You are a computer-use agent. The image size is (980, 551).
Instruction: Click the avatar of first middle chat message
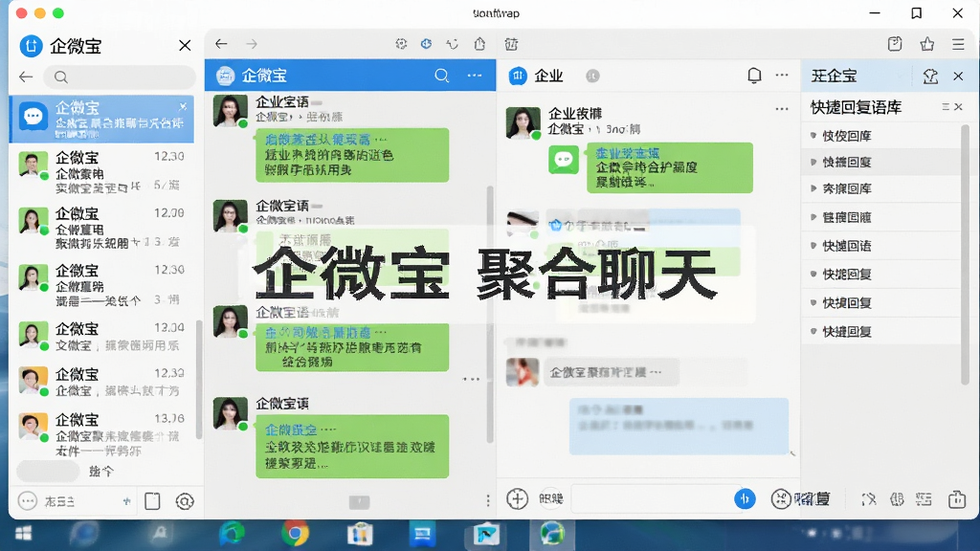230,111
